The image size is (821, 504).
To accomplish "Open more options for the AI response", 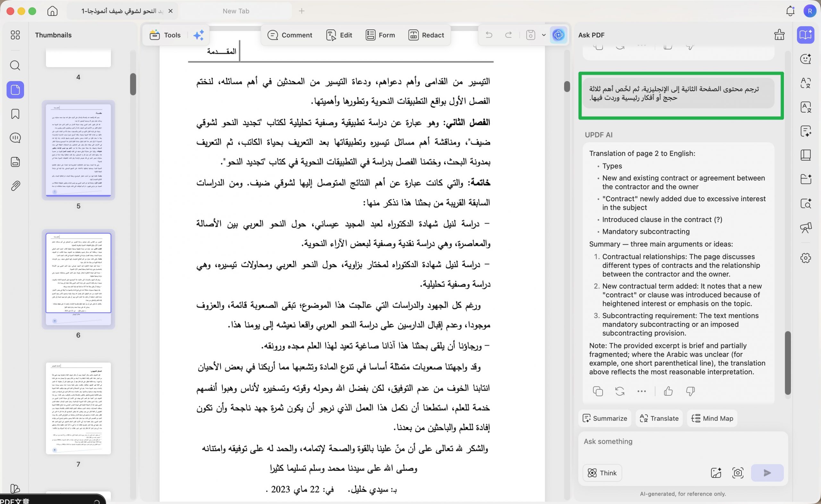I will [x=641, y=391].
